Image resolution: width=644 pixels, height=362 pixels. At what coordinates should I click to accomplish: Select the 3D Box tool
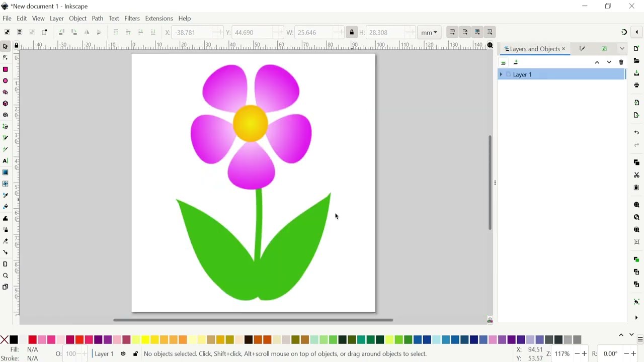click(6, 104)
